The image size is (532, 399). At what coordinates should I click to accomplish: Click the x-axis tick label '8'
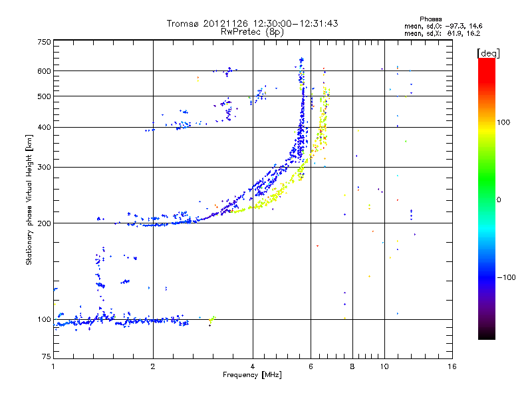[x=352, y=366]
